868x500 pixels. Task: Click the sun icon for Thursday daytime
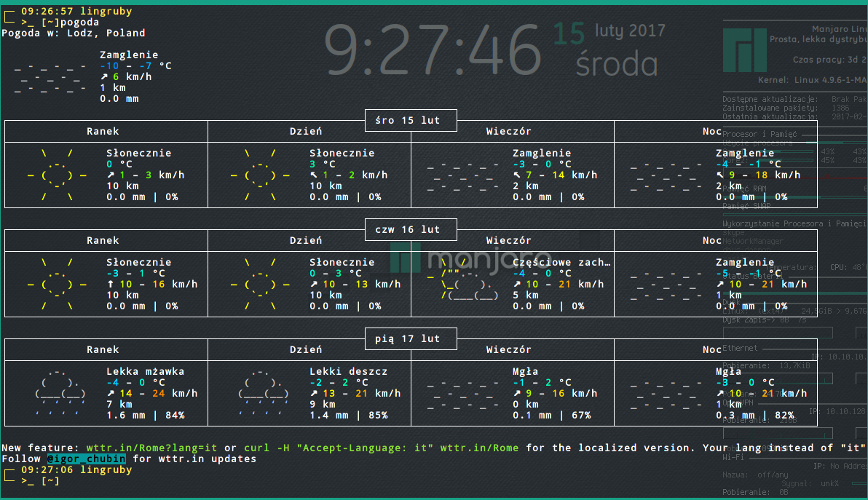(x=260, y=285)
